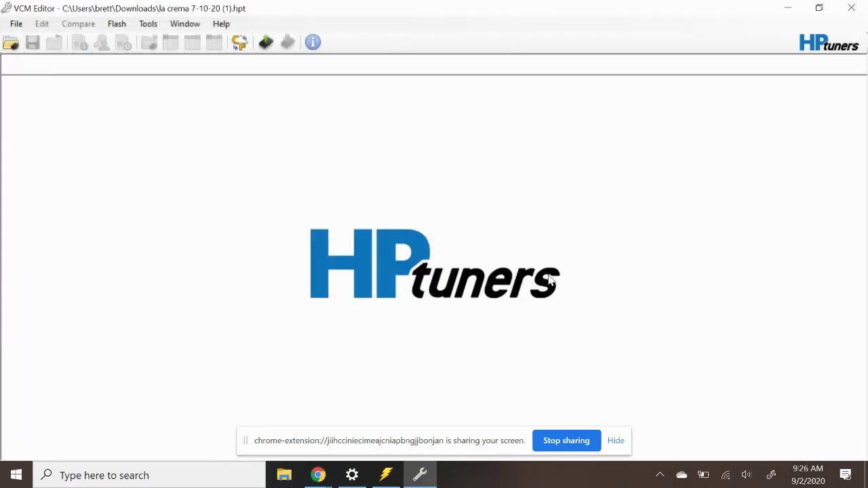Click the Stop sharing button
This screenshot has height=488, width=868.
566,441
